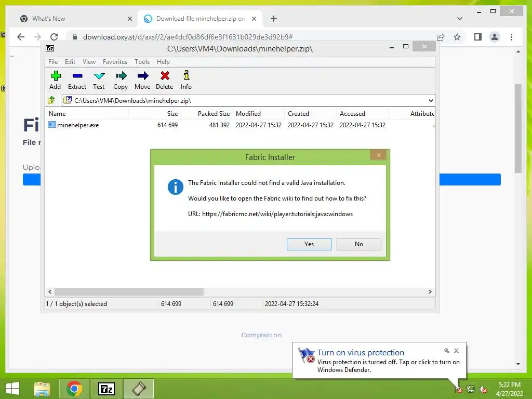This screenshot has width=532, height=399.
Task: Open File Explorer from taskbar
Action: [x=42, y=389]
